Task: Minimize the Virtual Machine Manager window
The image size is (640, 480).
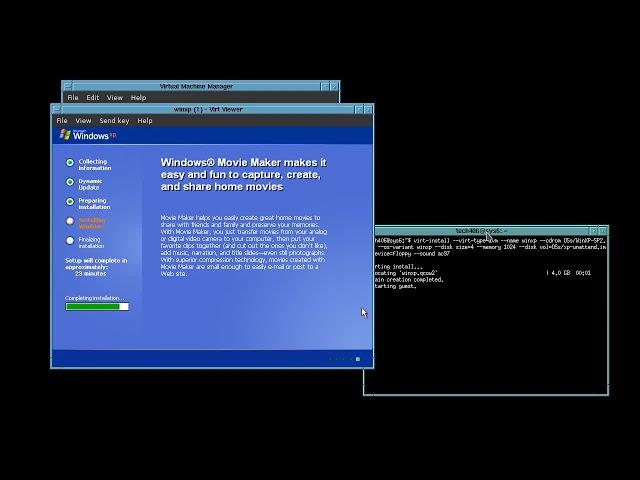Action: [326, 86]
